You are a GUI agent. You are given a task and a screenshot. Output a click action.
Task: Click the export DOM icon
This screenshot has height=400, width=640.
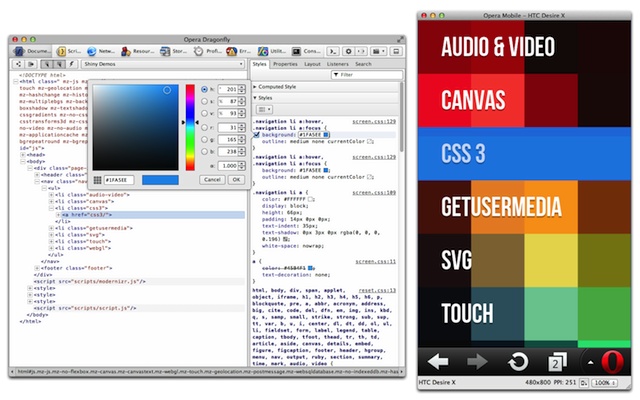click(31, 64)
